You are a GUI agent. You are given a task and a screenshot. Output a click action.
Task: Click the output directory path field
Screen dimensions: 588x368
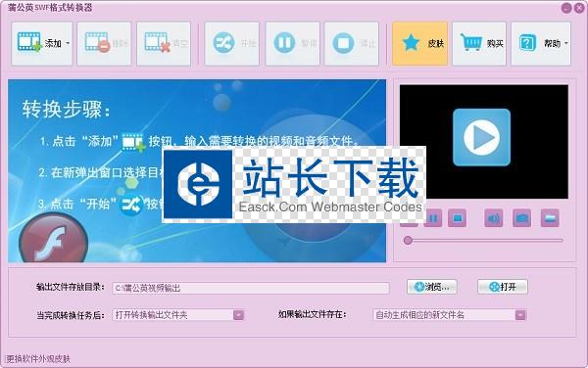(251, 288)
